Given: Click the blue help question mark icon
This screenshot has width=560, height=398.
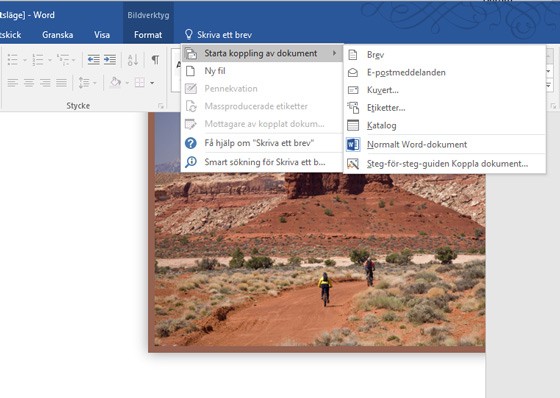Looking at the screenshot, I should coord(191,143).
